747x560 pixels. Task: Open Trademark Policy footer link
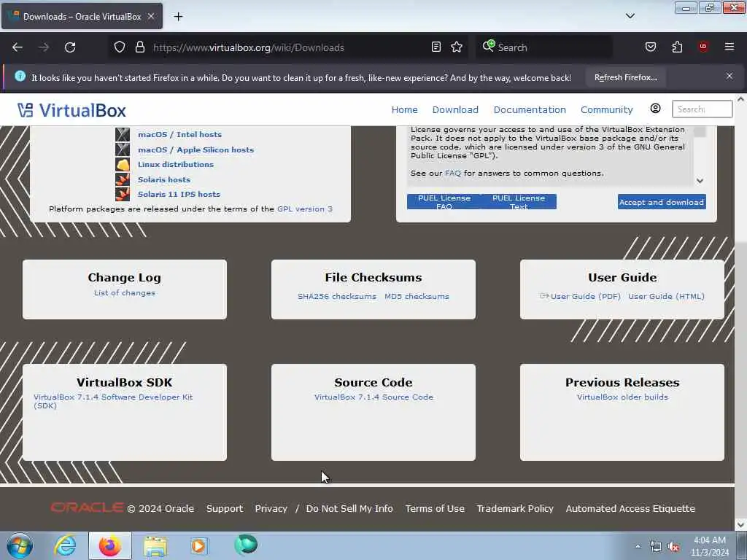[x=515, y=508]
